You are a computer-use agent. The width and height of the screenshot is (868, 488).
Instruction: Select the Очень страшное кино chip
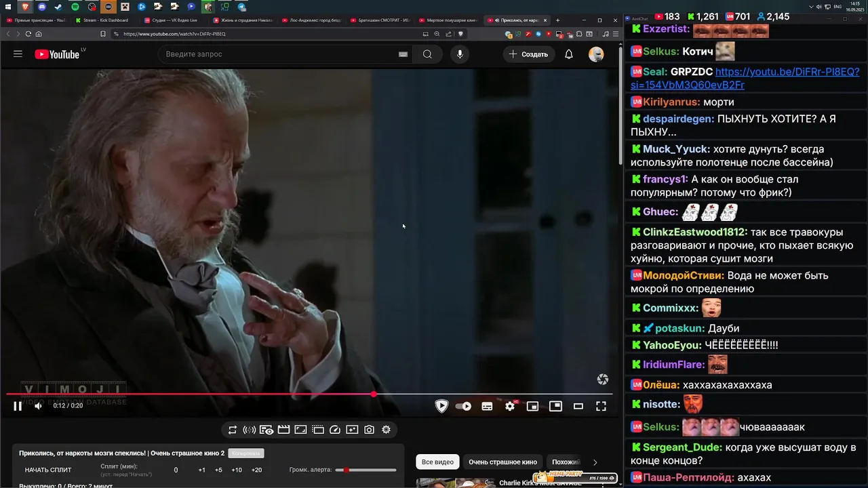(x=502, y=462)
